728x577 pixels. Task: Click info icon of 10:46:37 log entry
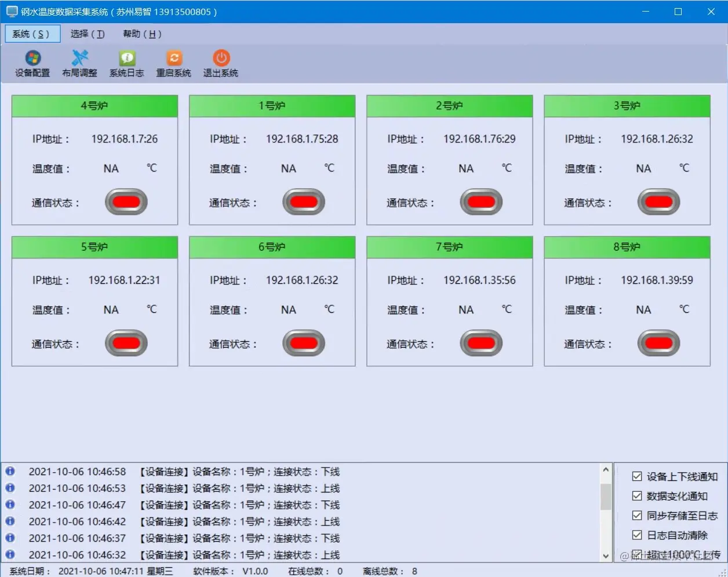[x=10, y=538]
